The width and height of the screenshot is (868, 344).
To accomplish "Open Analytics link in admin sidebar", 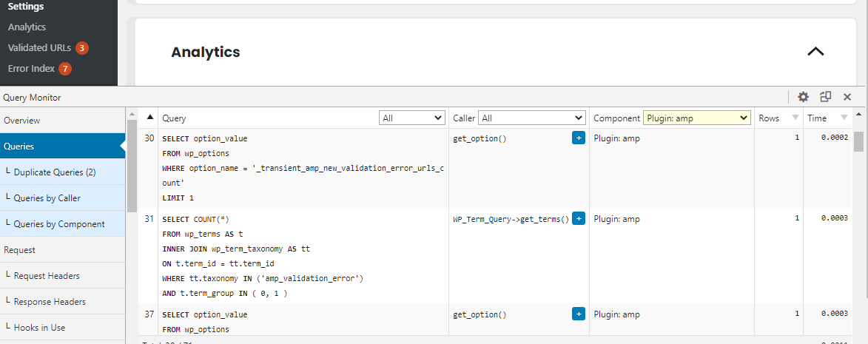I will click(x=27, y=27).
